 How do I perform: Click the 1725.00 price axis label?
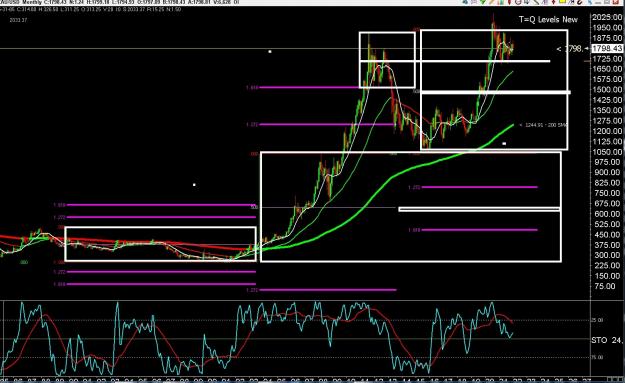(607, 59)
